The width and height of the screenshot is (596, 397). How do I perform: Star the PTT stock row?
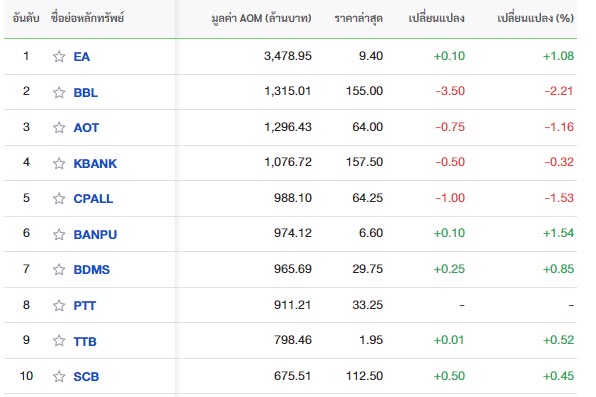click(59, 305)
